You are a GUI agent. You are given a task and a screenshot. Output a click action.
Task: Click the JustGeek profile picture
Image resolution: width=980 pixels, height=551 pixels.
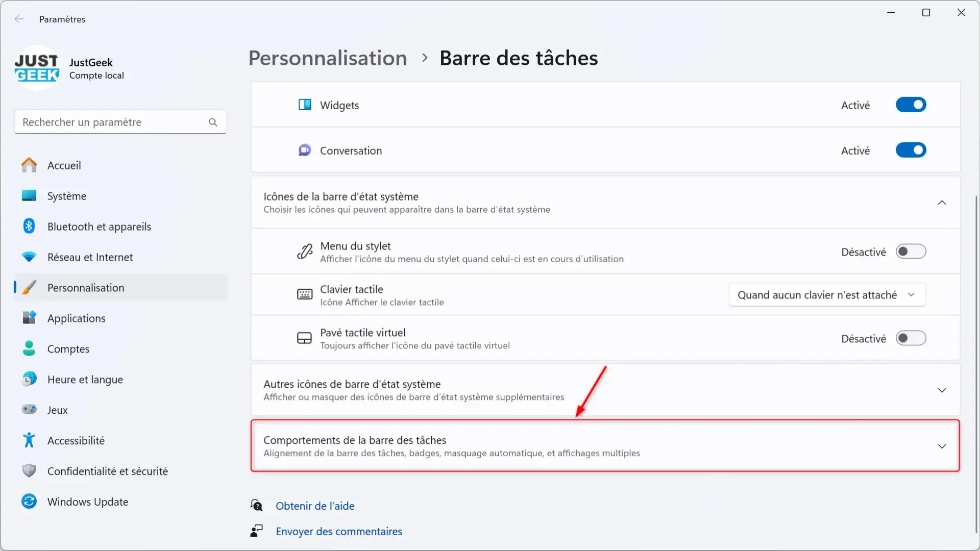click(37, 68)
